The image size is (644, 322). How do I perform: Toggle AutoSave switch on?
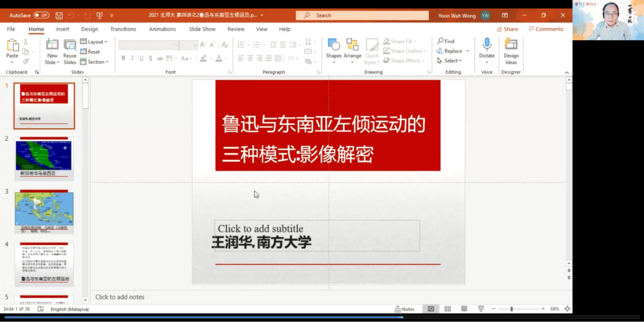(41, 15)
